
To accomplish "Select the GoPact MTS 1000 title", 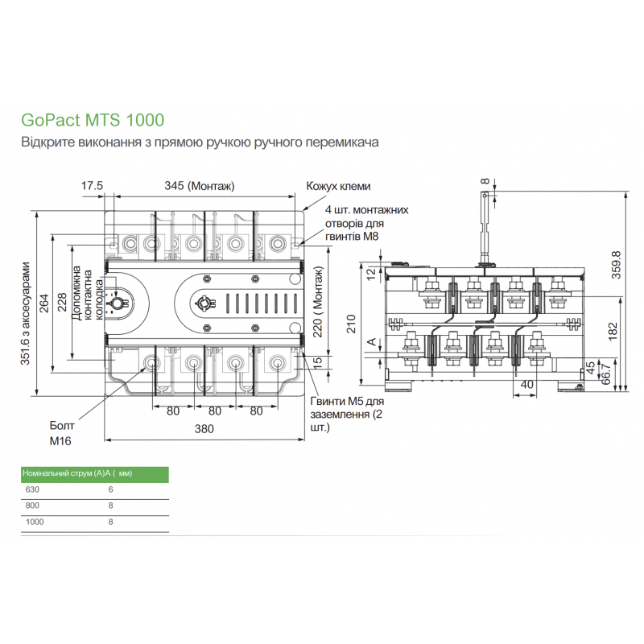I will pyautogui.click(x=92, y=120).
